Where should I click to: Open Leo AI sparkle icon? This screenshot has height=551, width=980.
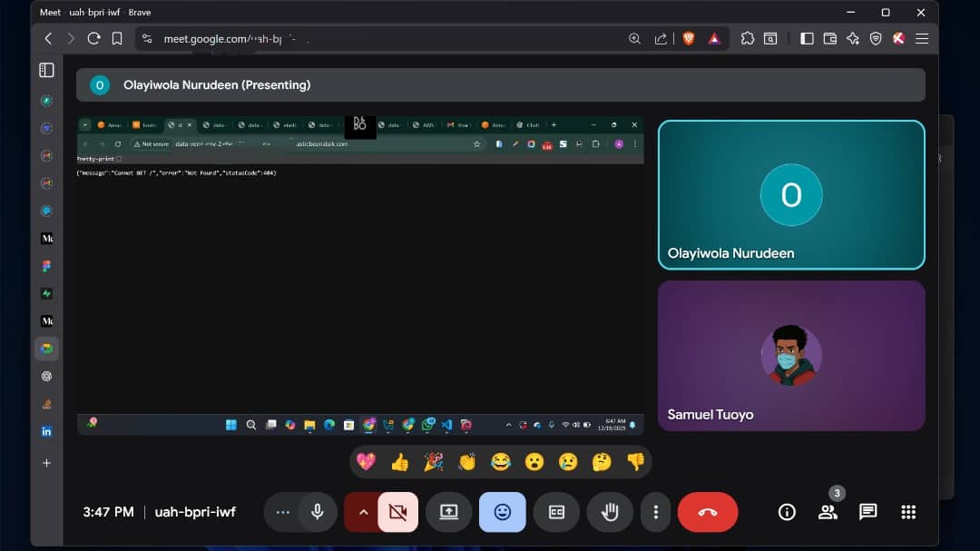pos(853,39)
